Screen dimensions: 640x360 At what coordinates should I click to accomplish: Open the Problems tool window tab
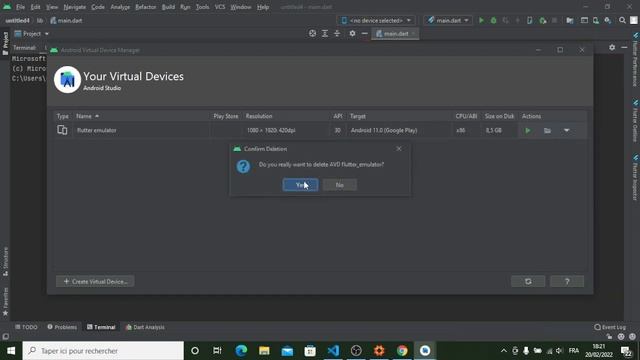pos(62,327)
